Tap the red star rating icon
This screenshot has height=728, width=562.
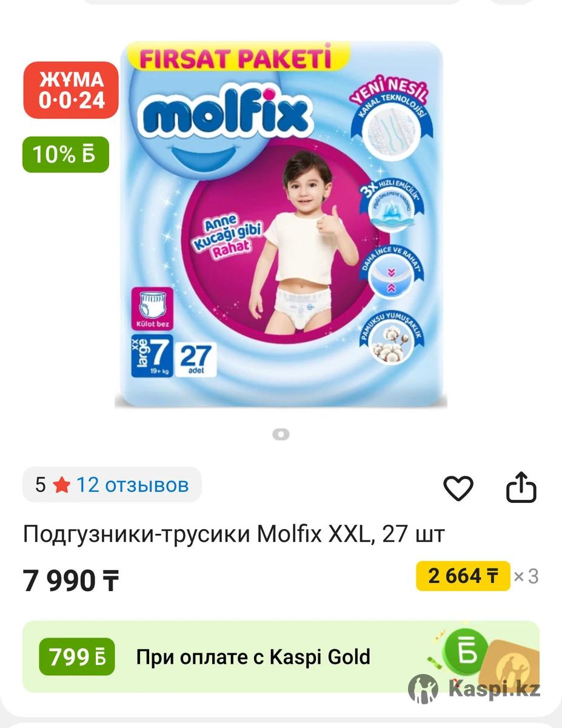tap(61, 485)
